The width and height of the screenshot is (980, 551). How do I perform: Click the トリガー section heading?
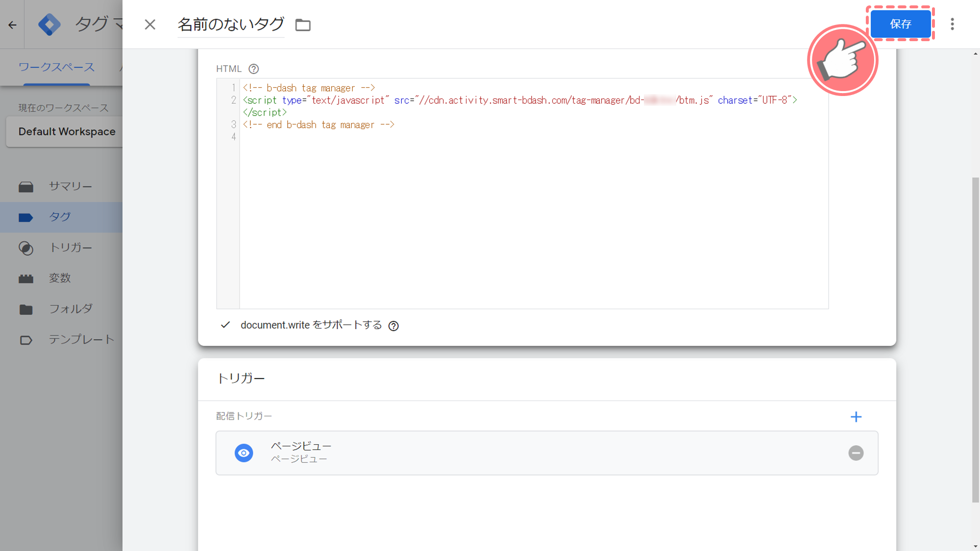(x=241, y=378)
